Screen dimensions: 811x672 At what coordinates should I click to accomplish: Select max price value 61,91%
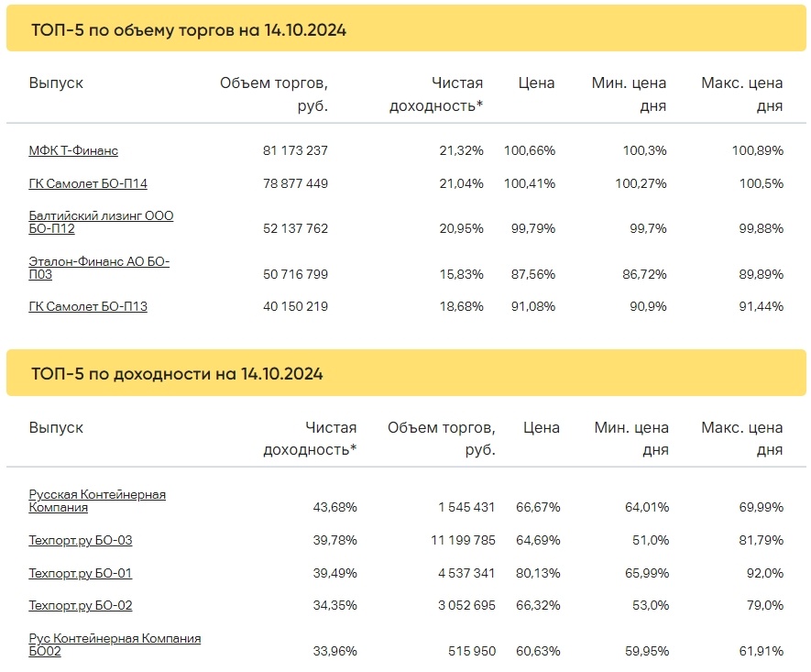[x=762, y=651]
